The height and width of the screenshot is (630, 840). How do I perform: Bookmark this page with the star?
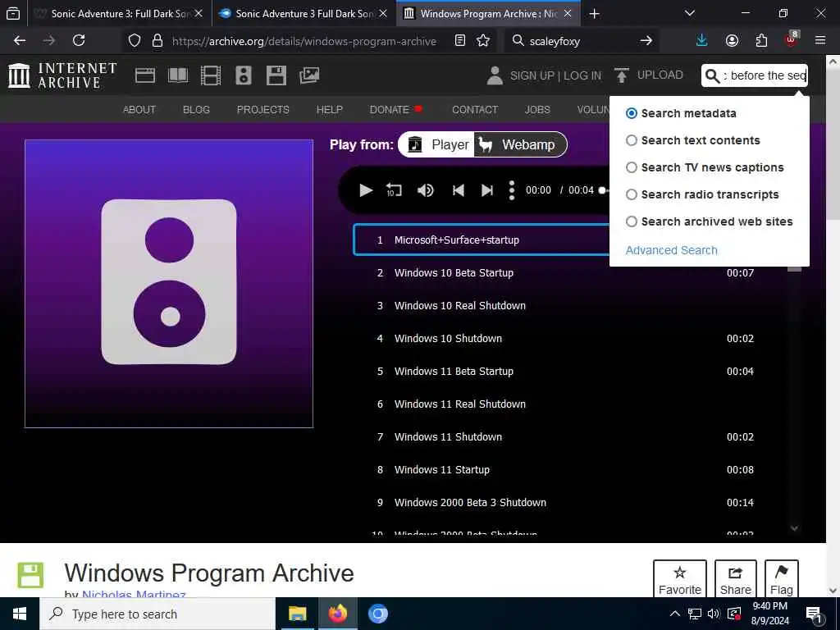(483, 41)
